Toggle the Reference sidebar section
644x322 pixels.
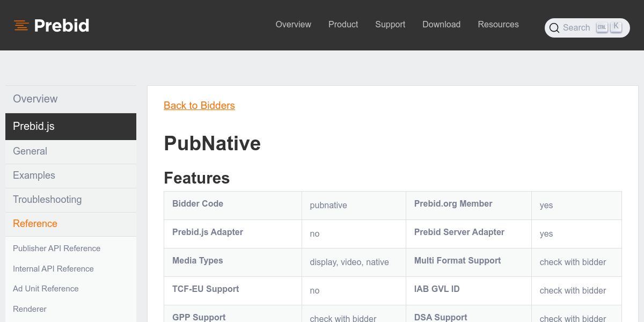click(35, 224)
